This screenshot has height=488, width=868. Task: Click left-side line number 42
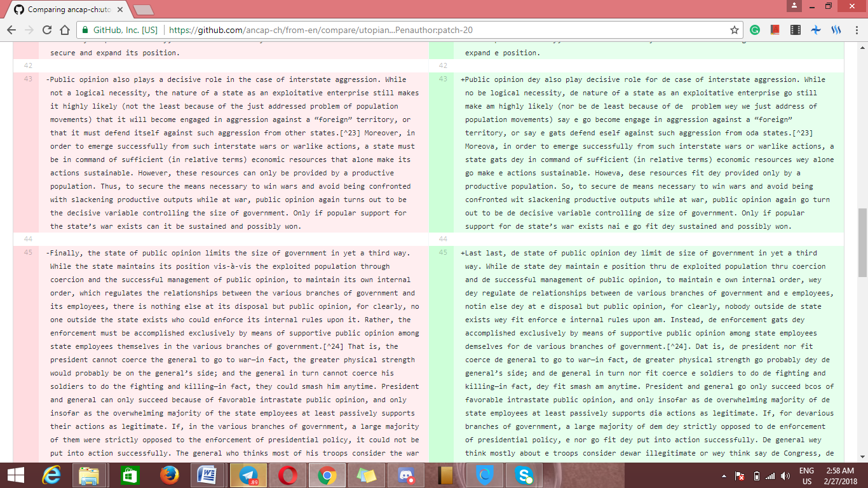(x=27, y=66)
